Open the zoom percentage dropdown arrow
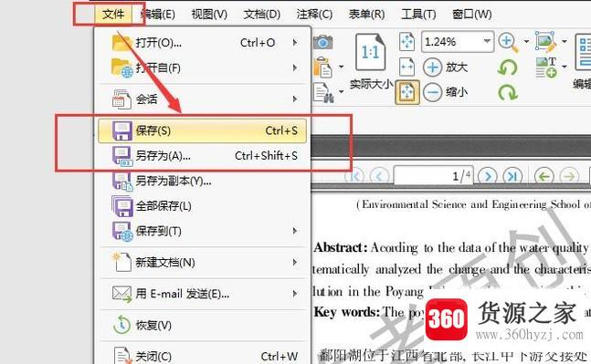The height and width of the screenshot is (364, 591). point(487,41)
